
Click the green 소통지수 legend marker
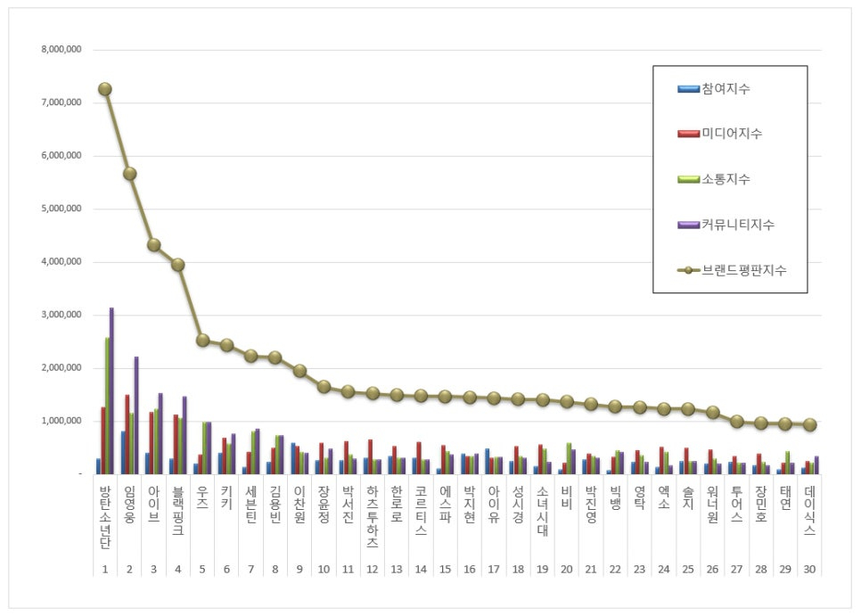pyautogui.click(x=688, y=179)
